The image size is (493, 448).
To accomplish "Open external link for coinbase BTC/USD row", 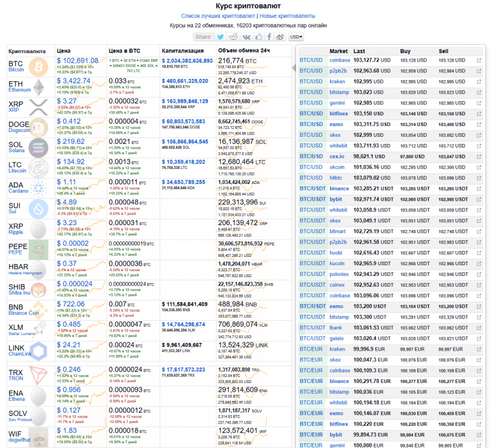I will click(x=479, y=60).
